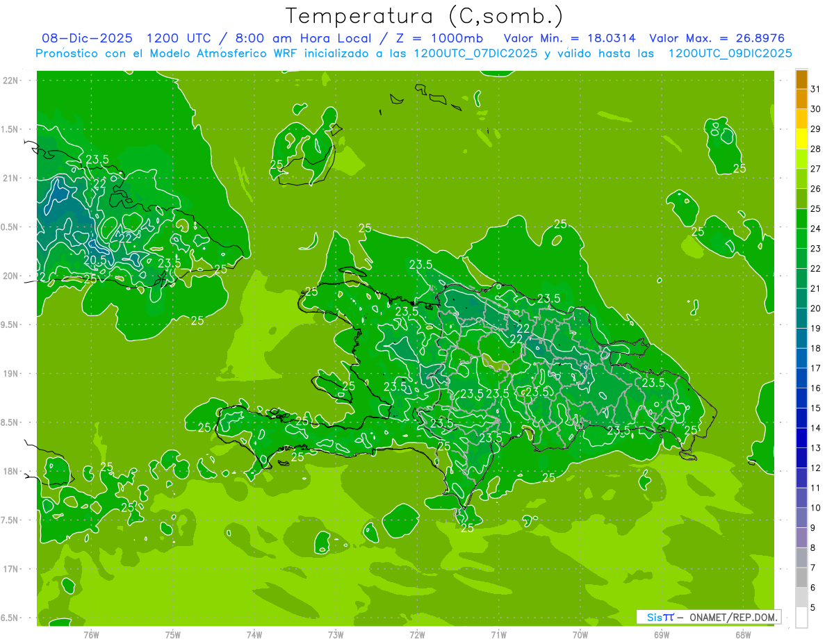The width and height of the screenshot is (834, 644).
Task: Click the "20N" latitude axis label
Action: [x=10, y=276]
